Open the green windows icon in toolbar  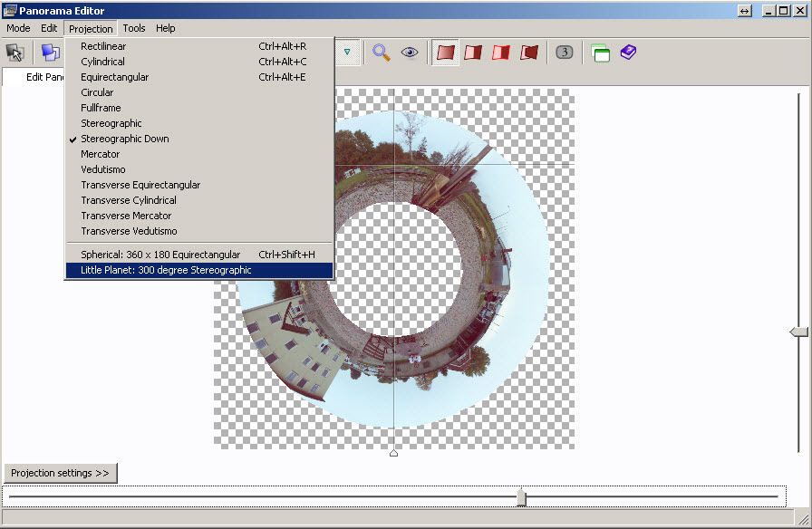click(x=600, y=53)
